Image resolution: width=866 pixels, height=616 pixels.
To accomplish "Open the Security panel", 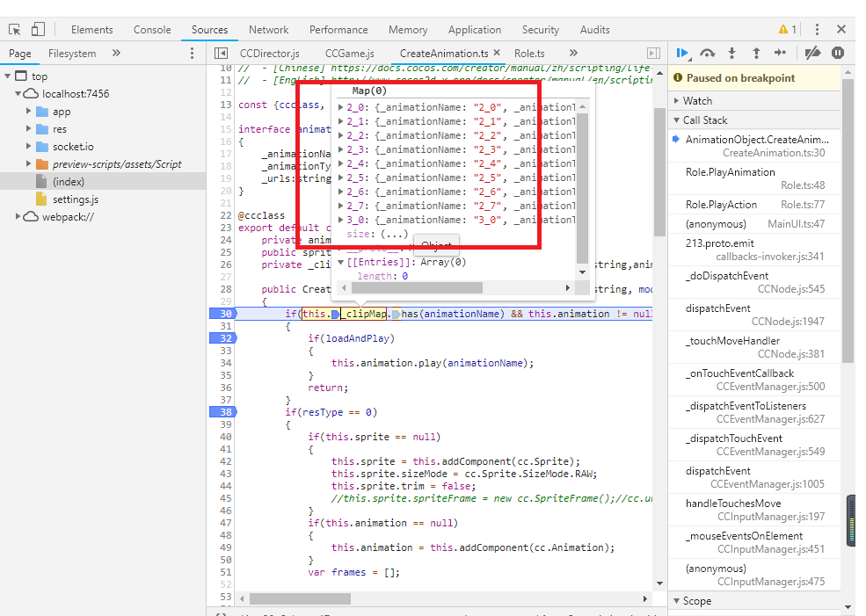I will (x=540, y=30).
